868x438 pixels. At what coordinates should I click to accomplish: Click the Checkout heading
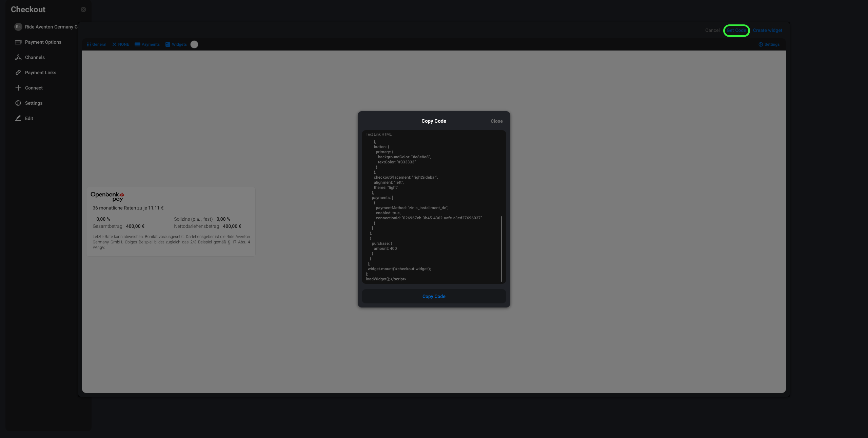[x=28, y=9]
